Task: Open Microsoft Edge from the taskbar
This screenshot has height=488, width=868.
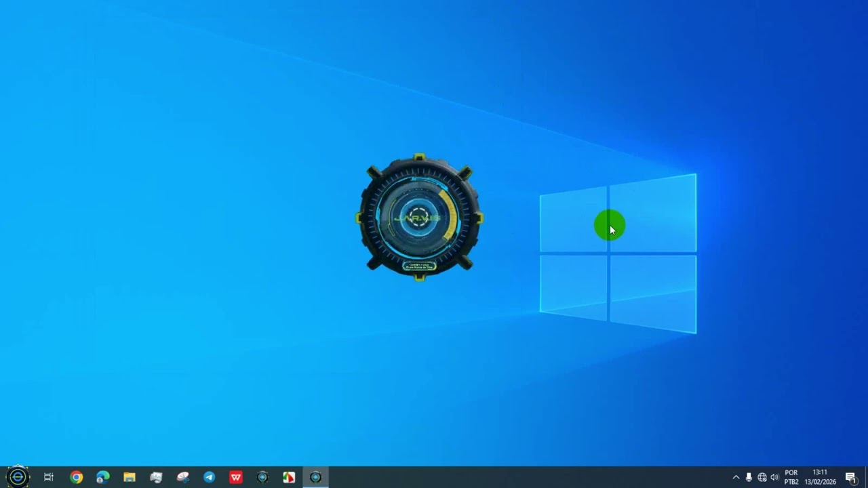Action: click(103, 477)
